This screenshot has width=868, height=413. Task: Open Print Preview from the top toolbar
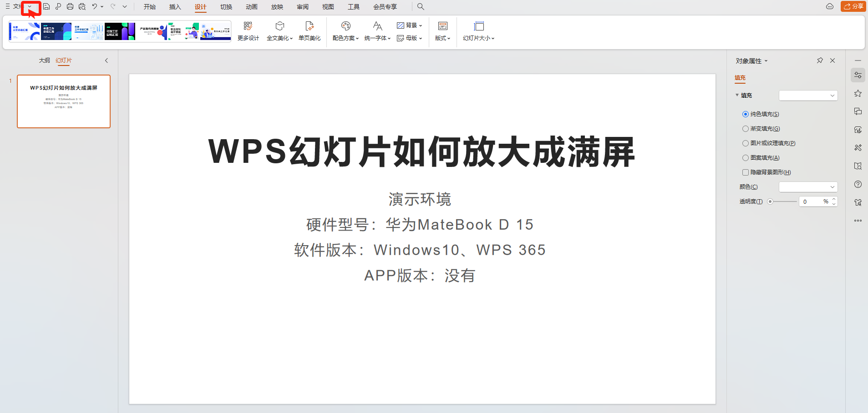click(x=82, y=6)
